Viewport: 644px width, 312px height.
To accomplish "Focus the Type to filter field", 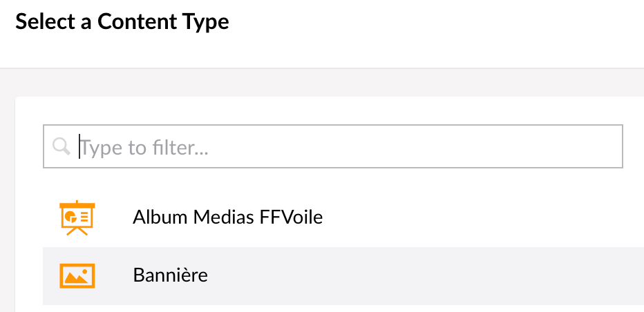I will [x=332, y=146].
